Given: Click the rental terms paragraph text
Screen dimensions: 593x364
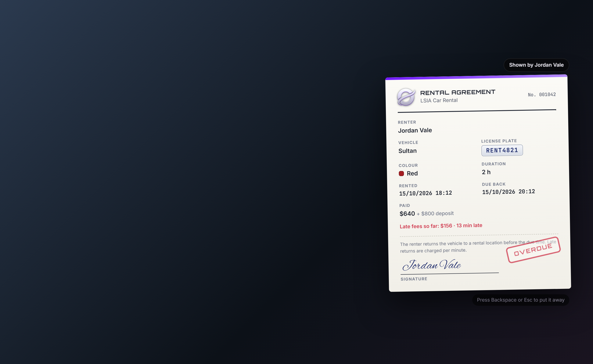Looking at the screenshot, I should pyautogui.click(x=478, y=247).
